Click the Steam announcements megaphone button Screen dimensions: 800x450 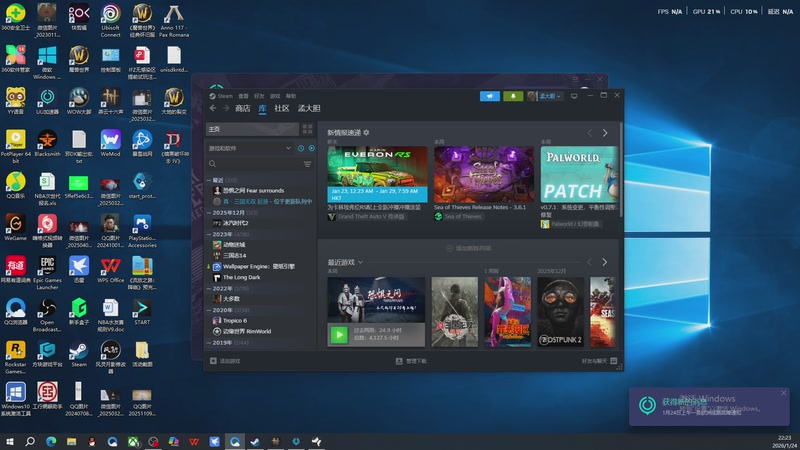click(490, 96)
